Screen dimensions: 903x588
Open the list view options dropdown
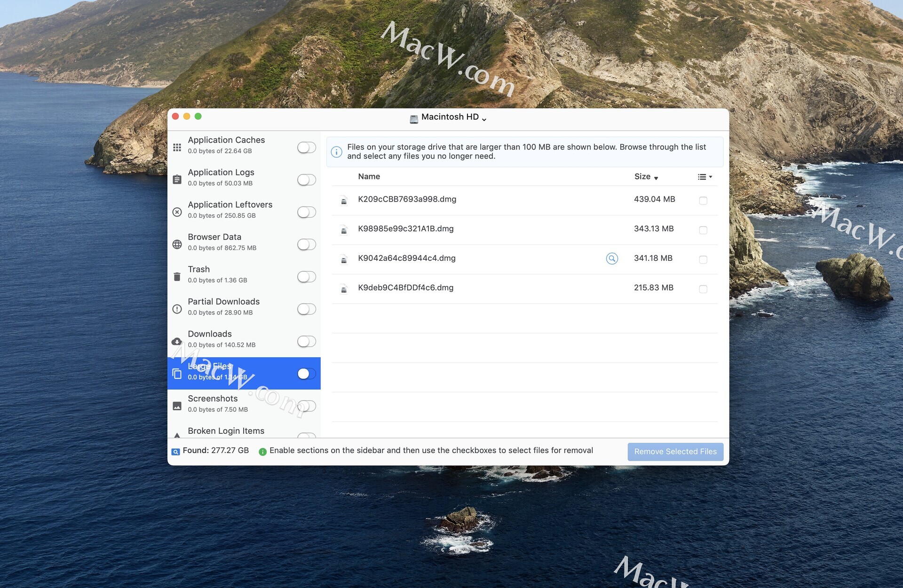(x=705, y=177)
